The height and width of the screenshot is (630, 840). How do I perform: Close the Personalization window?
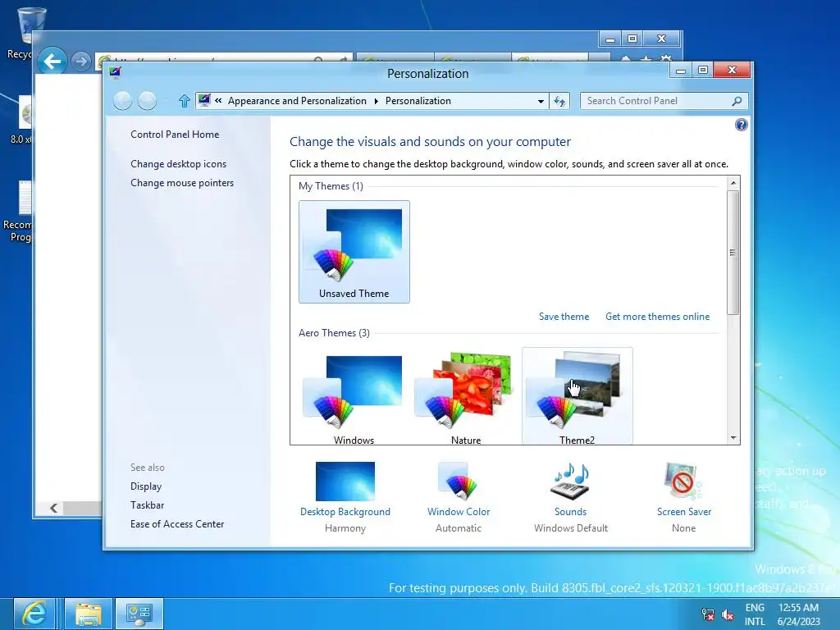732,71
